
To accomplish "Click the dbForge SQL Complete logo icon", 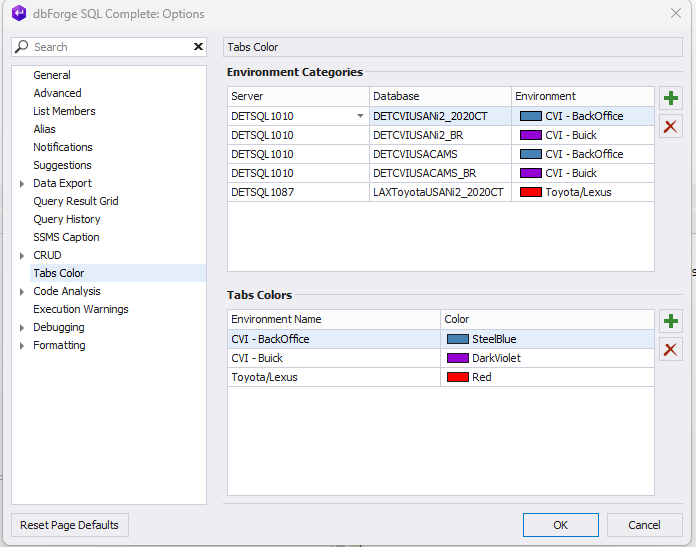I will click(x=19, y=13).
